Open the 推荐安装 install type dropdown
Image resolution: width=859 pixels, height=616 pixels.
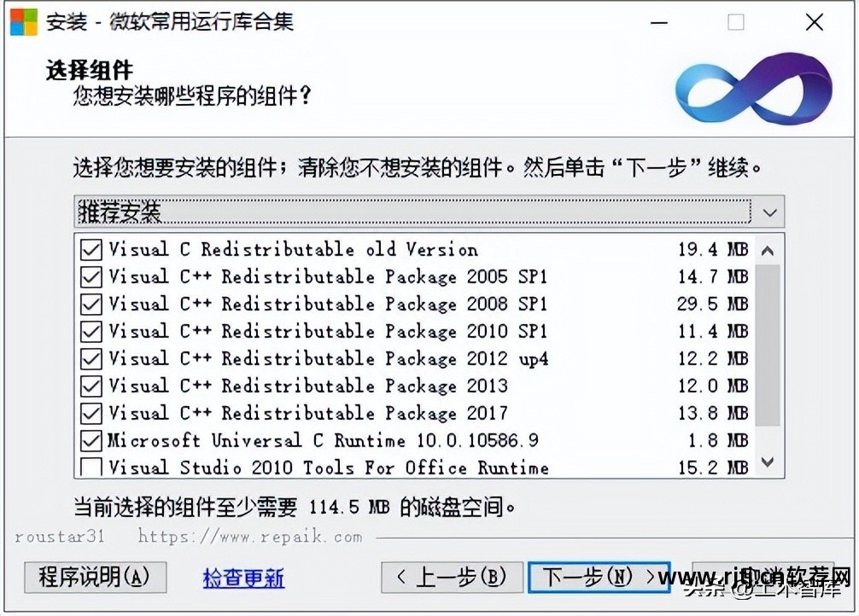429,212
